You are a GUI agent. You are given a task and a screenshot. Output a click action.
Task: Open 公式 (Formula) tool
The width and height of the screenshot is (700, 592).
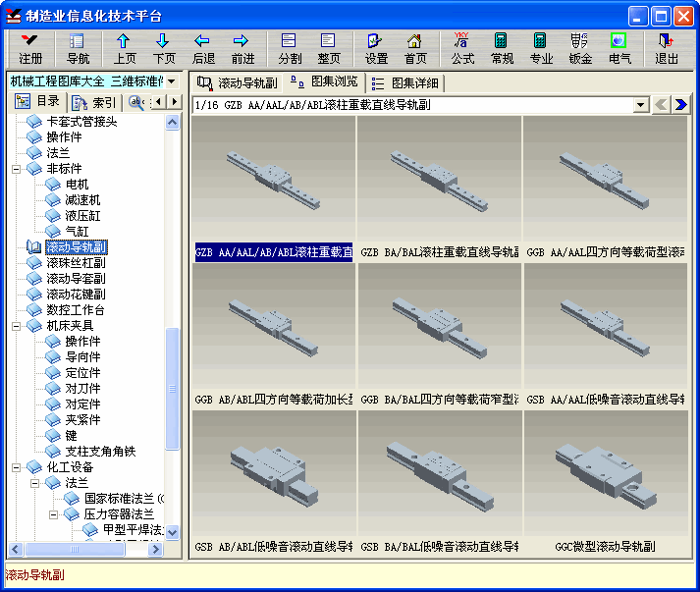[x=462, y=48]
